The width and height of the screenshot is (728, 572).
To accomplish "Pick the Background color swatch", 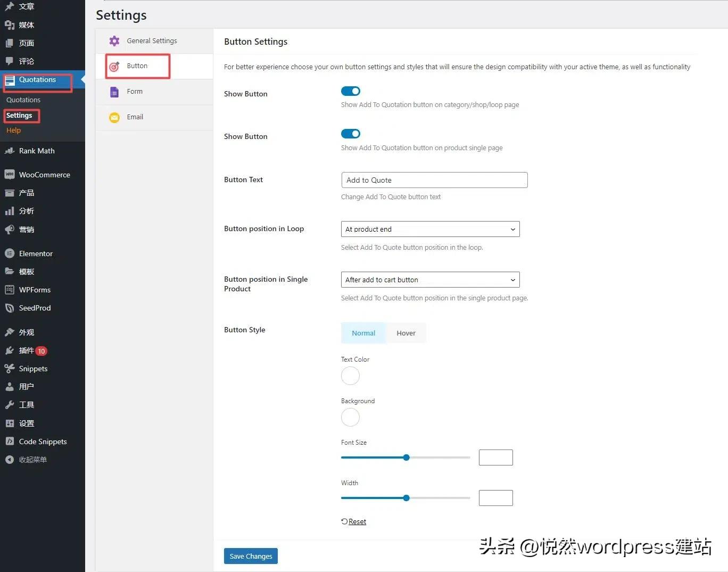I will 350,418.
